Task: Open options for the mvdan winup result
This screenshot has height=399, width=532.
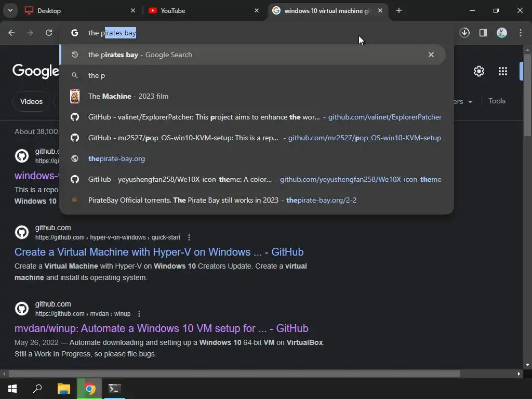Action: pos(139,314)
